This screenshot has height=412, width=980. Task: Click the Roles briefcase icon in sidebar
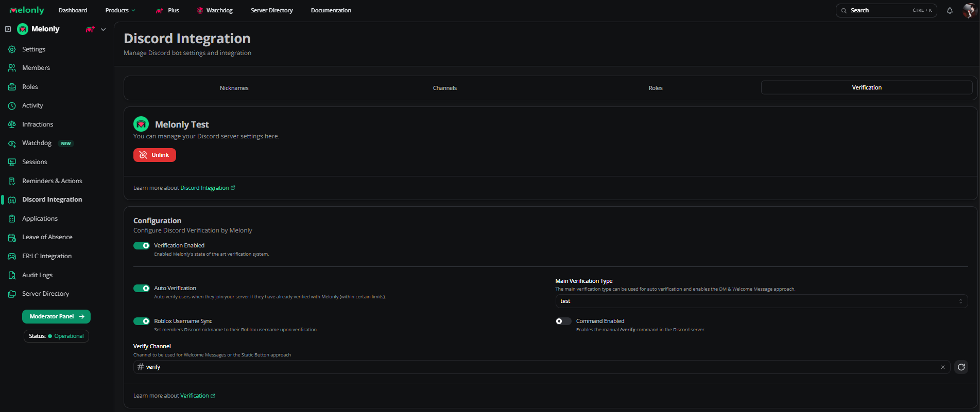click(x=12, y=87)
